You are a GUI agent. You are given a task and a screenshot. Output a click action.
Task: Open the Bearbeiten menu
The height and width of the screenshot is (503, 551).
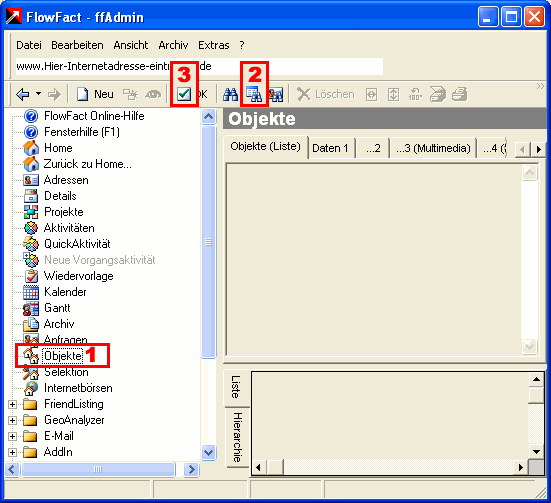77,45
